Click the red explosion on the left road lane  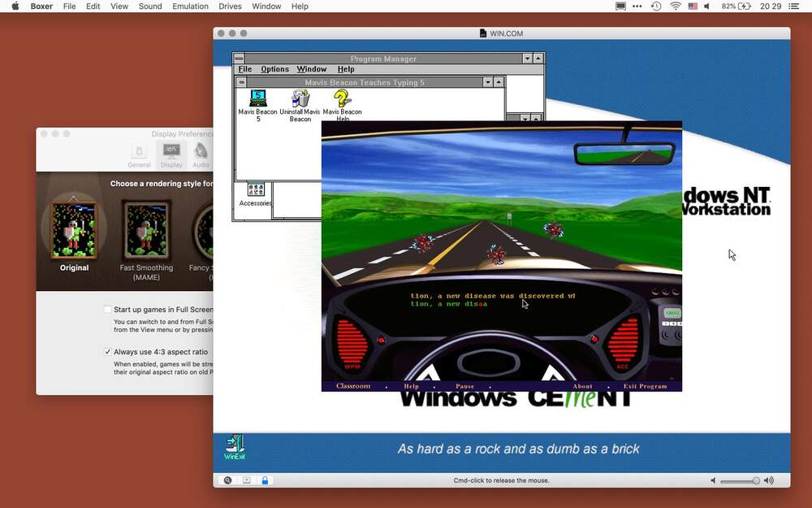coord(424,242)
